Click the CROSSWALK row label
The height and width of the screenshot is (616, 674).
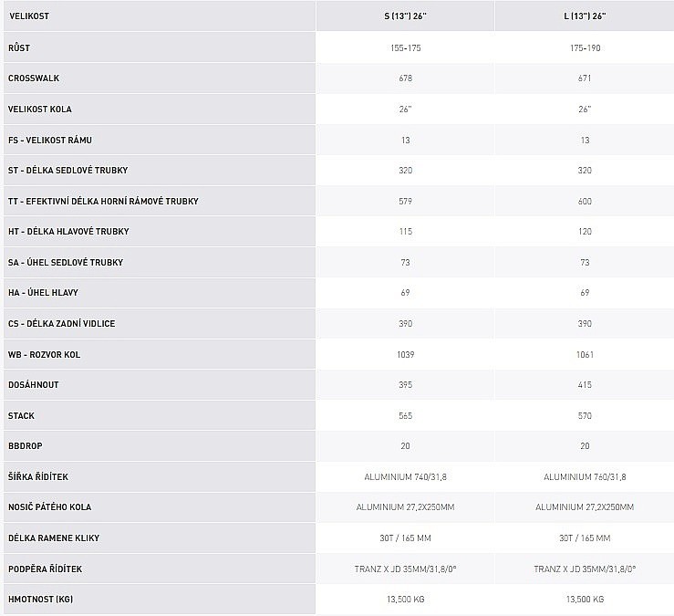click(35, 78)
